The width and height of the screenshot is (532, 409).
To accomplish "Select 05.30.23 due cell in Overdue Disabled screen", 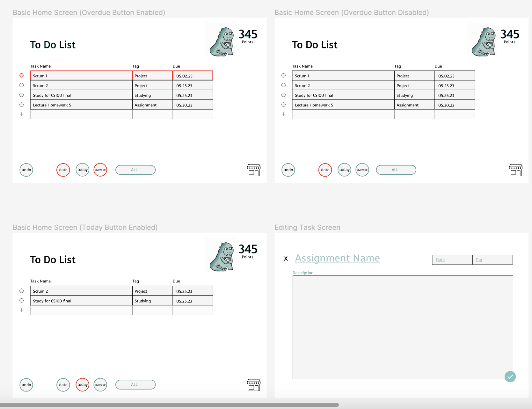I will click(x=455, y=105).
